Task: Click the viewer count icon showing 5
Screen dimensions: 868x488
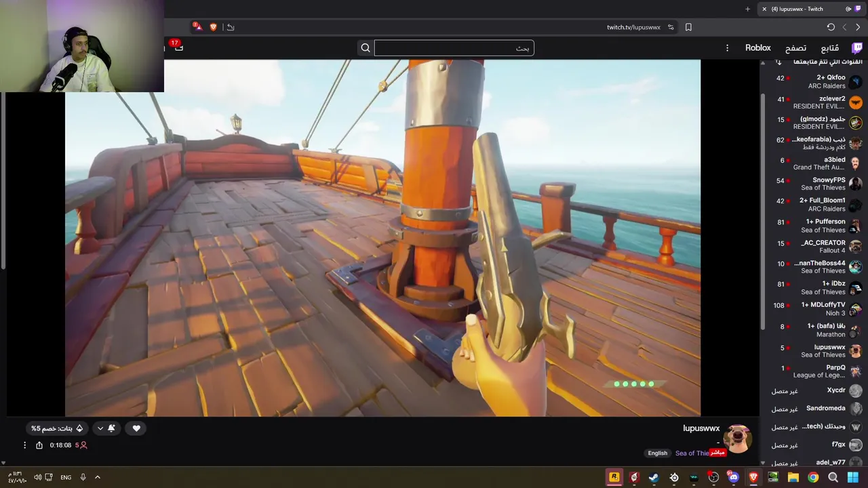Action: (x=81, y=445)
